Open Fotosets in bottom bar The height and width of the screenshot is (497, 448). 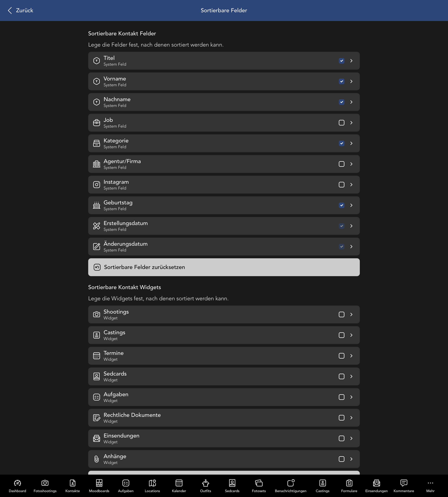pyautogui.click(x=259, y=486)
